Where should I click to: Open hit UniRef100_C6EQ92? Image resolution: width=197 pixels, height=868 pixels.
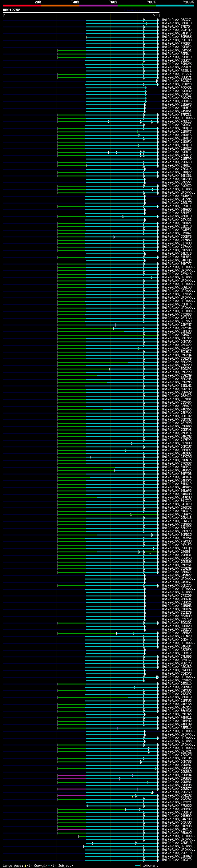pyautogui.click(x=177, y=450)
